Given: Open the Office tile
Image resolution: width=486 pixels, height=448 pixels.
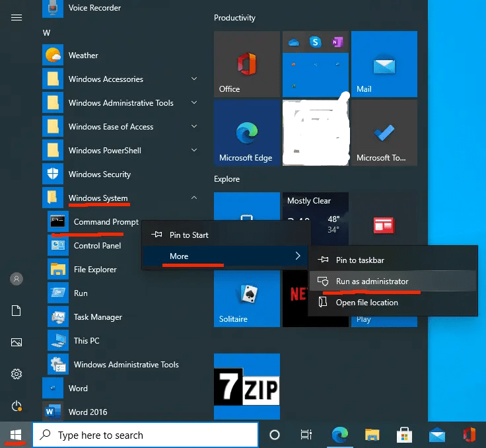Looking at the screenshot, I should click(247, 64).
